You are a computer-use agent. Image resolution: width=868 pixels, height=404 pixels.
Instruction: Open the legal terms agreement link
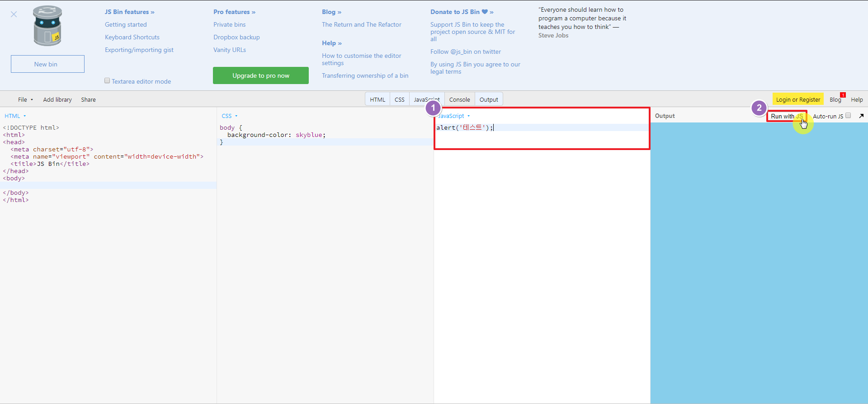click(x=476, y=68)
